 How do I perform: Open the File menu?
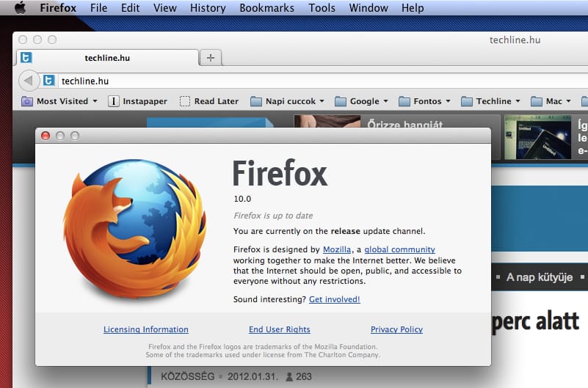pyautogui.click(x=98, y=7)
